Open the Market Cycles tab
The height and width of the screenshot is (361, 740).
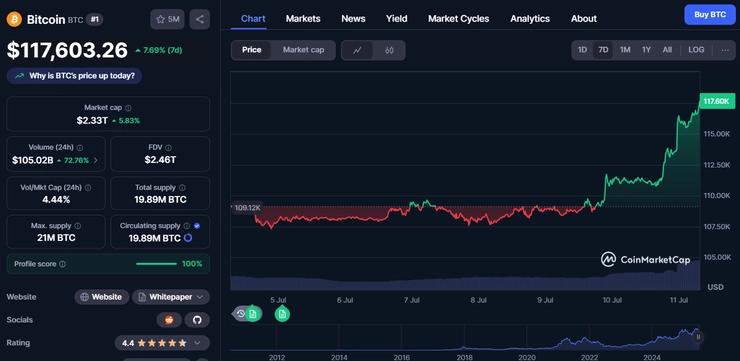pos(458,19)
